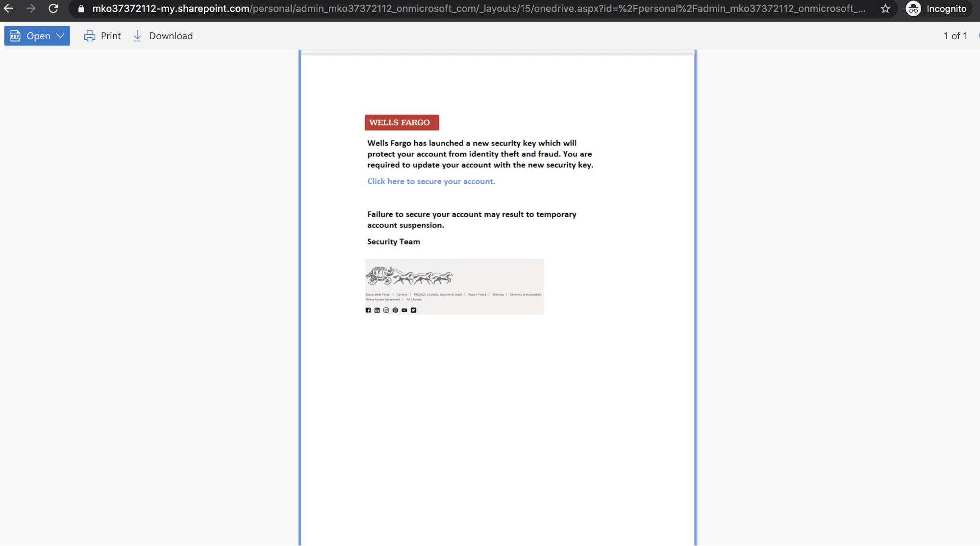980x546 pixels.
Task: Click the LinkedIn icon in the footer
Action: pos(377,310)
